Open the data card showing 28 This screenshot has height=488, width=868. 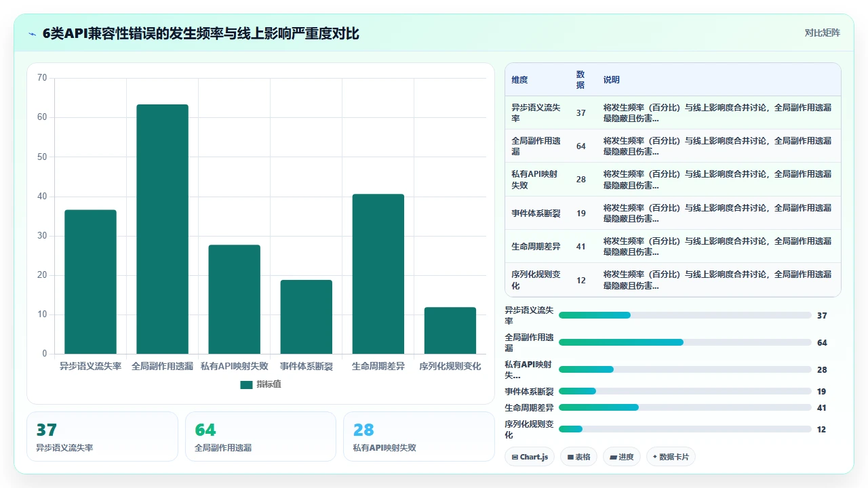(419, 436)
